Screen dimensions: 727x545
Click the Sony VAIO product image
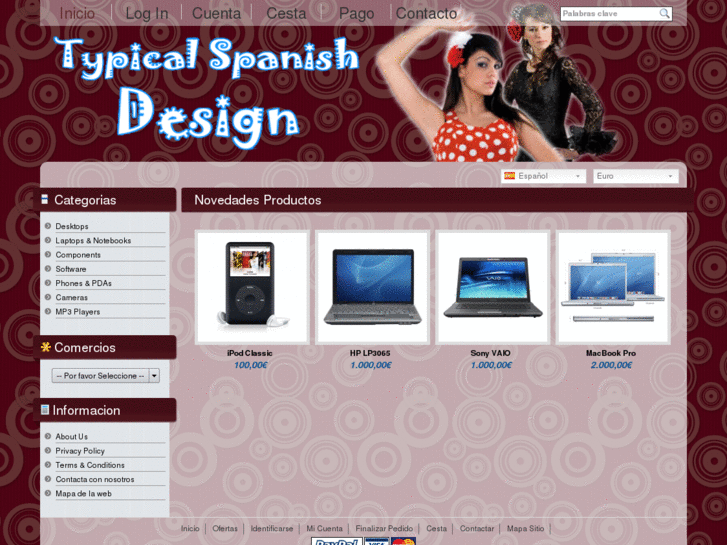click(x=493, y=287)
